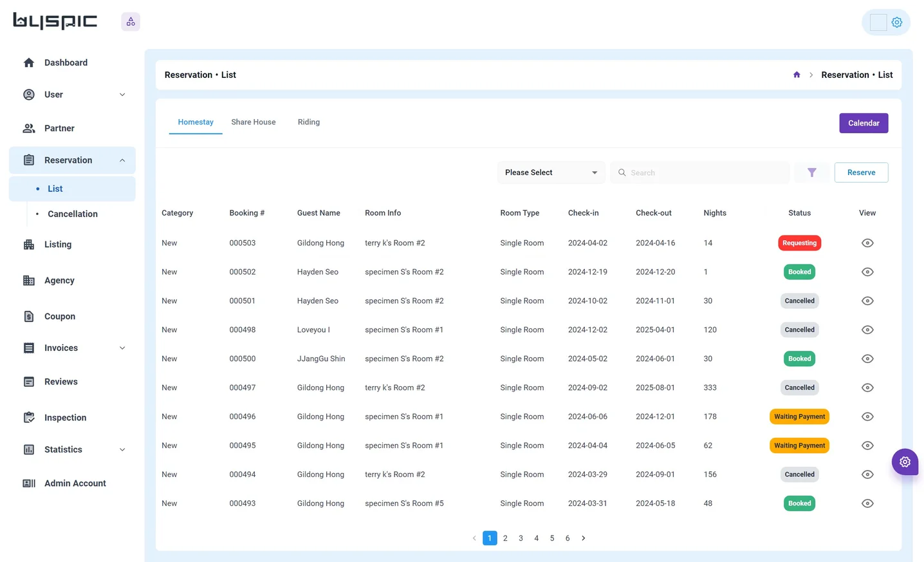Click the Statistics chart icon

pos(29,450)
